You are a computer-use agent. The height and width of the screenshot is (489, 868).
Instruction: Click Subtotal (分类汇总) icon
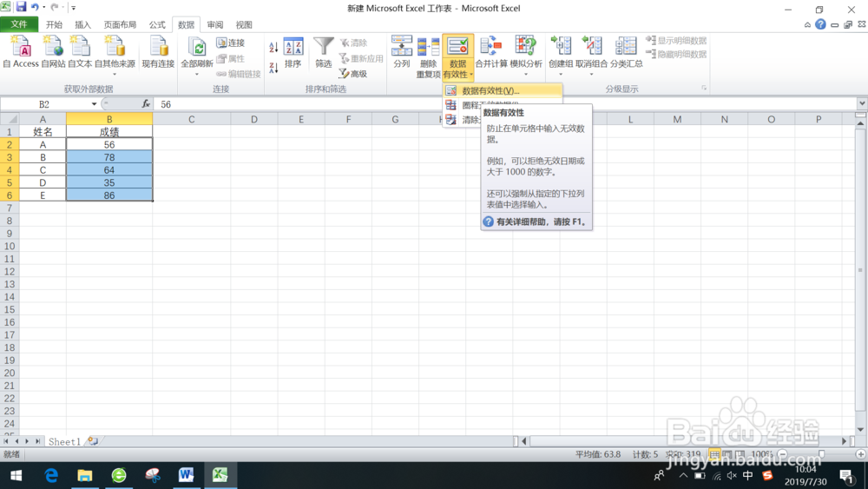(x=626, y=51)
